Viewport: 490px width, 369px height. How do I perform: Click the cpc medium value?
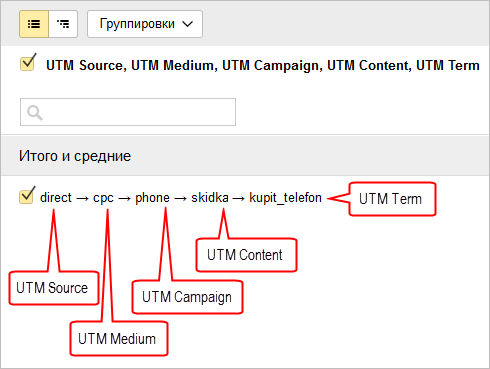tap(103, 198)
